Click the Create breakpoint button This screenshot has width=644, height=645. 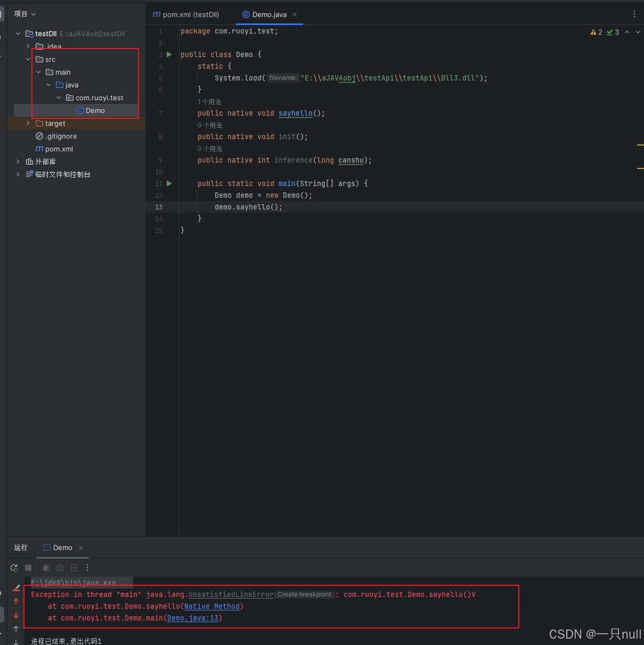[304, 594]
